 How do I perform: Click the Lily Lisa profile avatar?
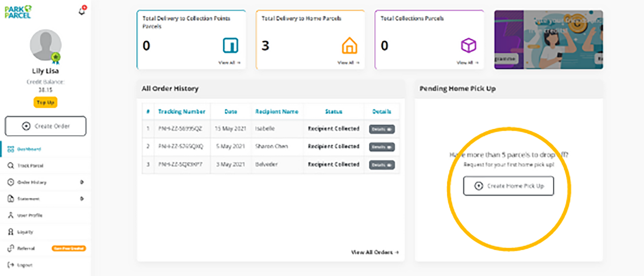point(46,45)
